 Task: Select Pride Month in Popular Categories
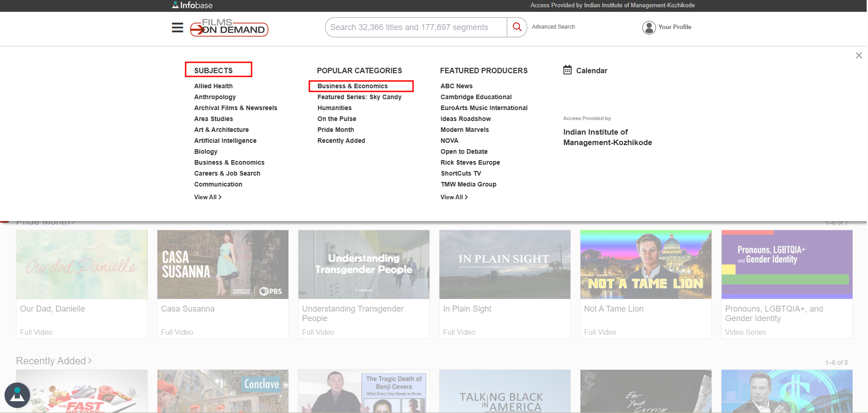tap(335, 130)
